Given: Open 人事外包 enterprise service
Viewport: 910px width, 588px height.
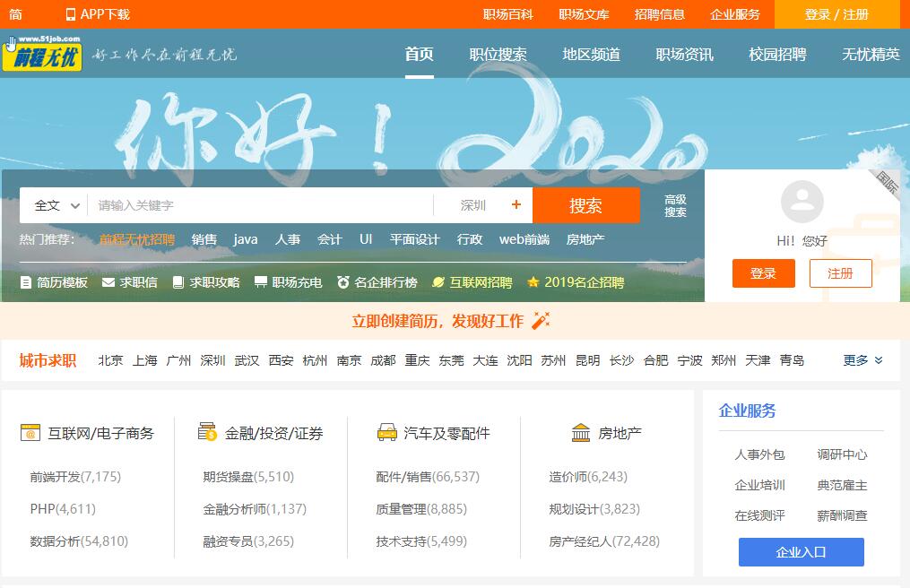Looking at the screenshot, I should (x=759, y=454).
